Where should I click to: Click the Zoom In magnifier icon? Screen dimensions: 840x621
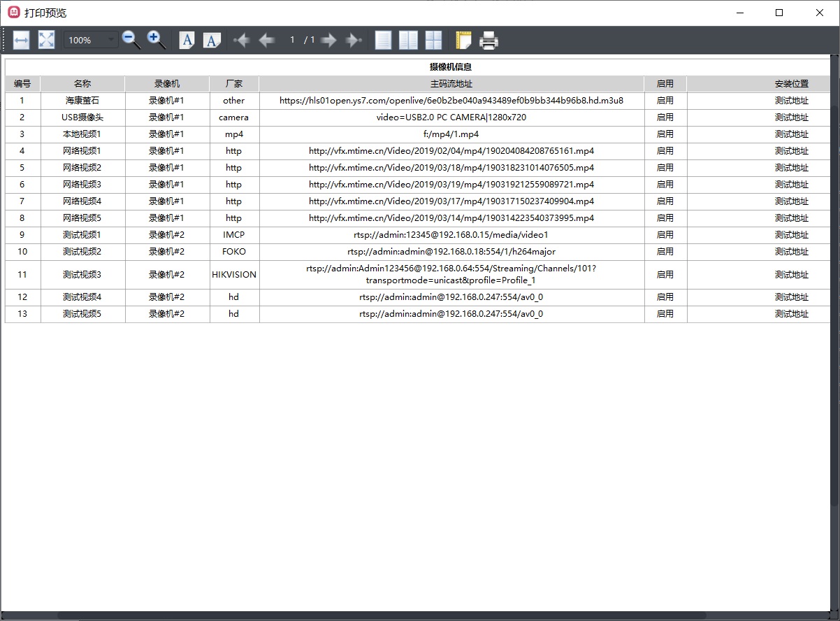click(x=157, y=41)
